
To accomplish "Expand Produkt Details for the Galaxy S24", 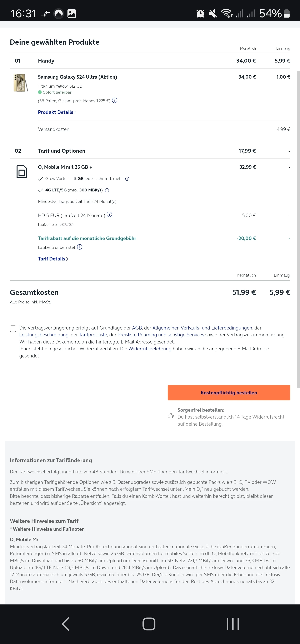I will coord(57,112).
